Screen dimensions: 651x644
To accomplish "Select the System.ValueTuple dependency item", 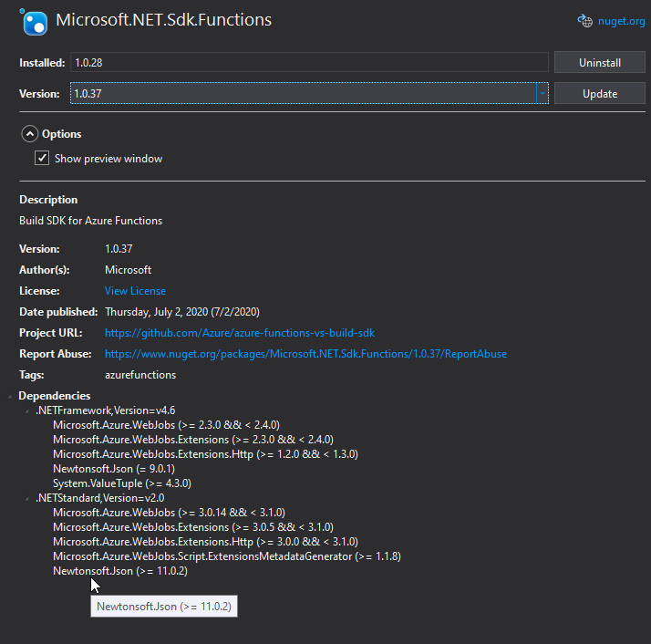I will point(122,483).
